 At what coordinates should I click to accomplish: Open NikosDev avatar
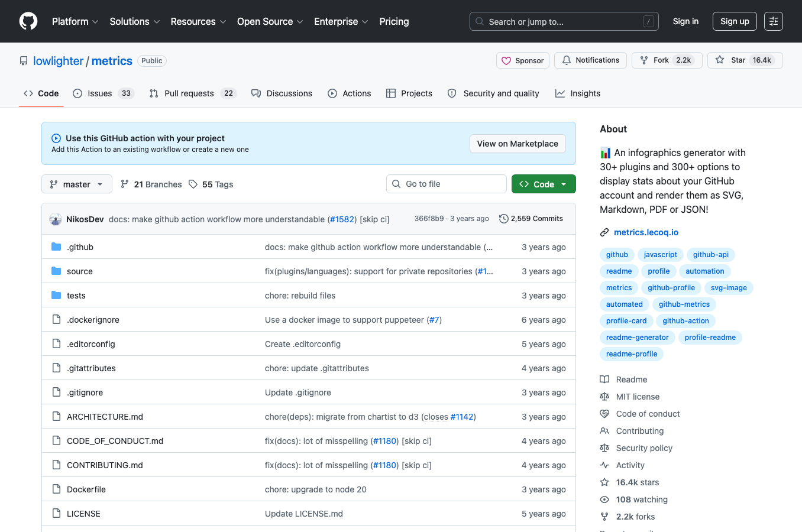click(x=56, y=219)
